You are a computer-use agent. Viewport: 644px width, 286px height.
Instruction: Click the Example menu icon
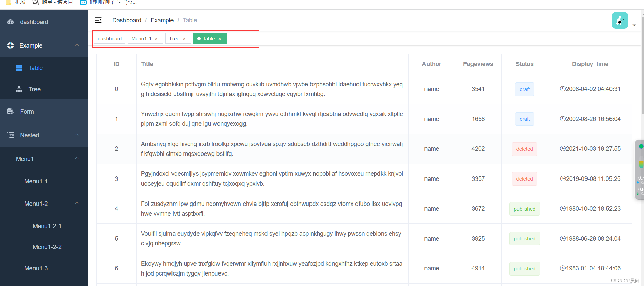[10, 45]
